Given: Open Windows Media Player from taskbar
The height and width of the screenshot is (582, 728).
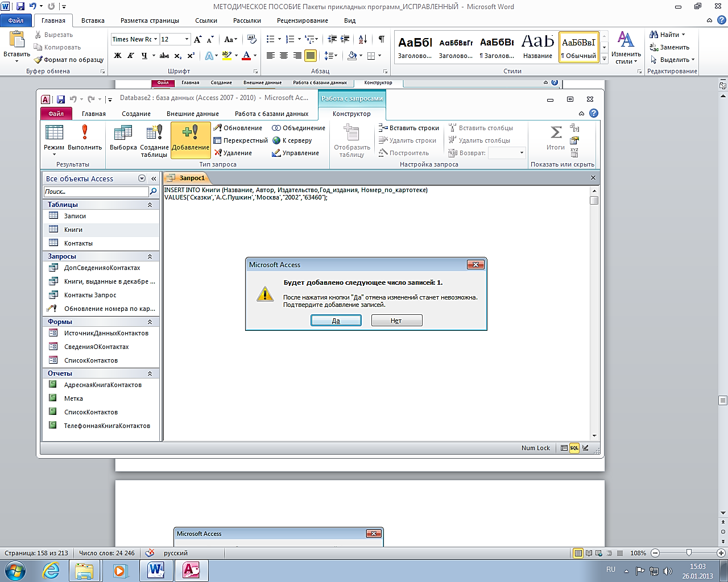Looking at the screenshot, I should click(x=119, y=570).
